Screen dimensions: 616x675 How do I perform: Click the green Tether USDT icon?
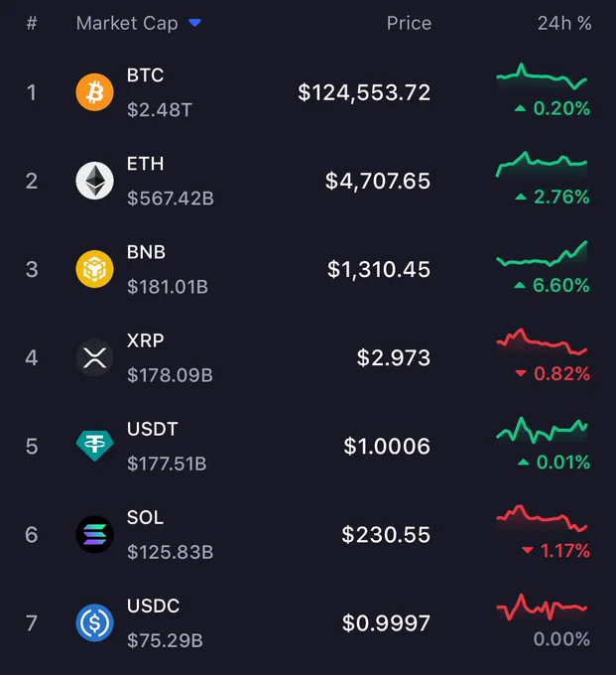click(x=94, y=446)
